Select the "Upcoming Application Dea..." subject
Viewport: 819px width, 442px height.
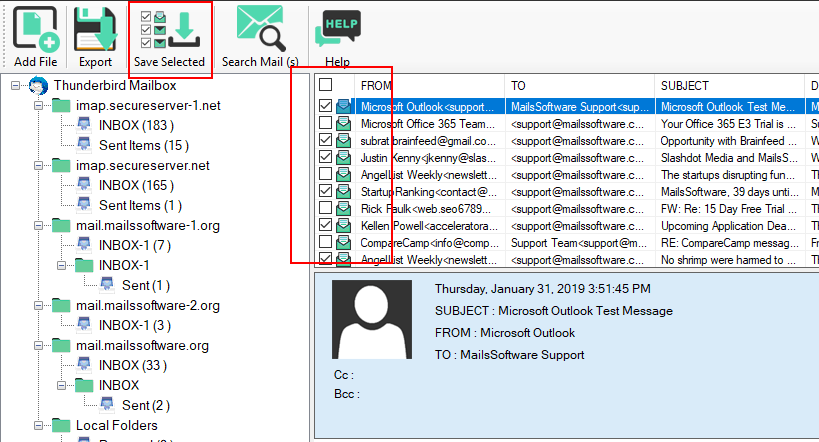click(729, 226)
